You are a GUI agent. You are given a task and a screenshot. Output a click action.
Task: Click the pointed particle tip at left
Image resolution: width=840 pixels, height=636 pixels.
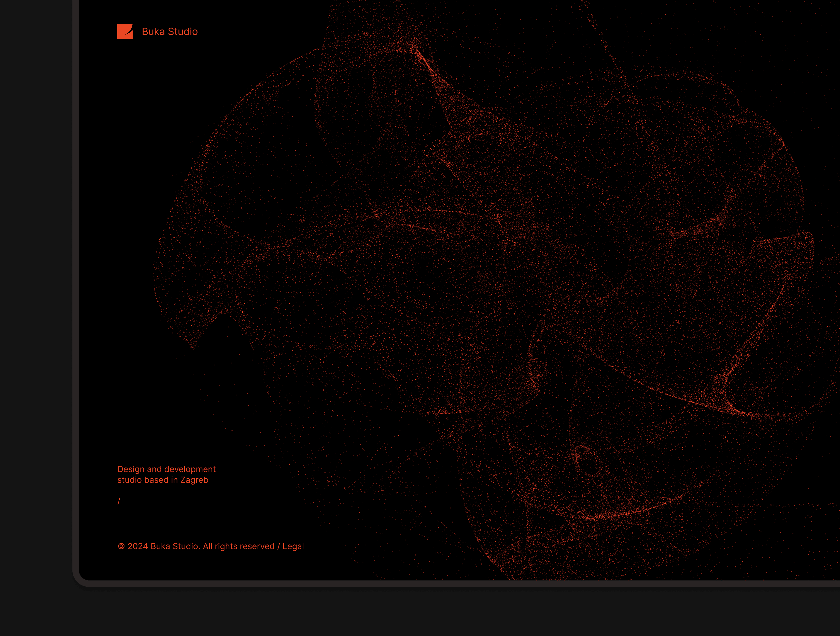193,347
